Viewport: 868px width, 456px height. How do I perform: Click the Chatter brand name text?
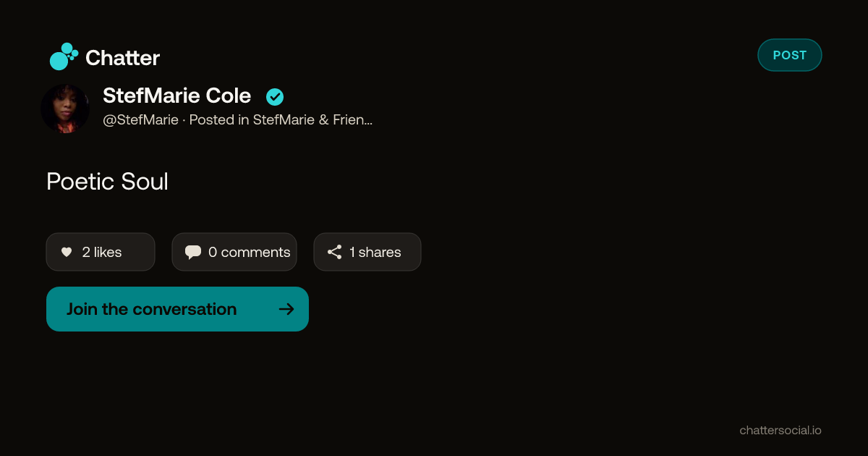[122, 58]
